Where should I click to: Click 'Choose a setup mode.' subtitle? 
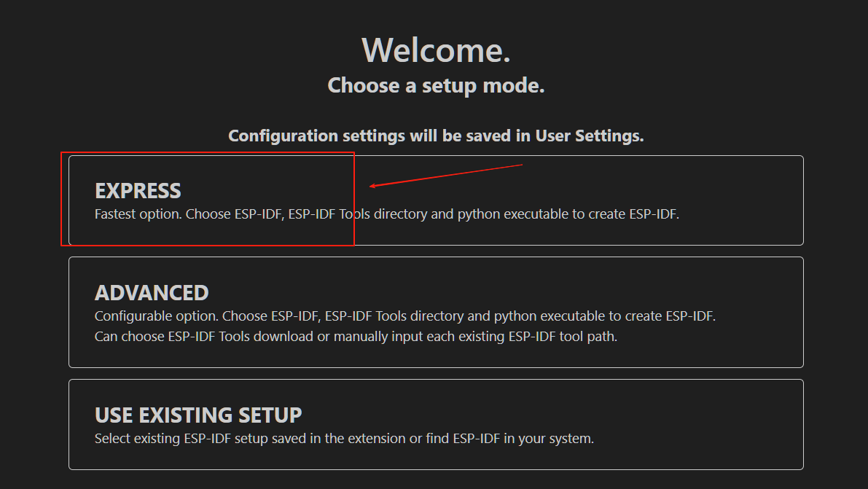coord(436,86)
